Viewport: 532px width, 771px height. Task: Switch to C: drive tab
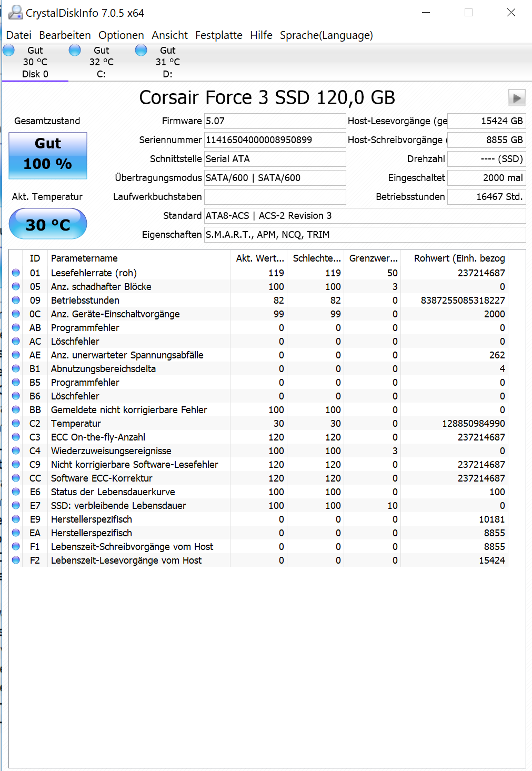102,62
